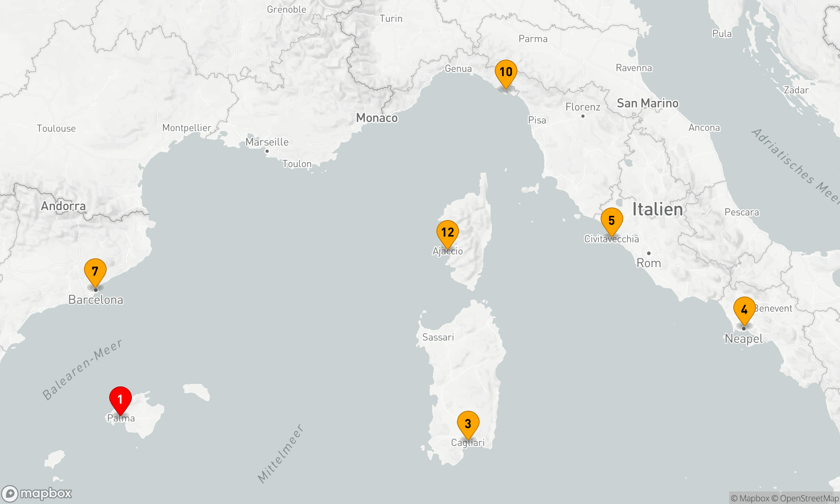Select orange marker 7 at Barcelona
840x504 pixels.
click(95, 271)
